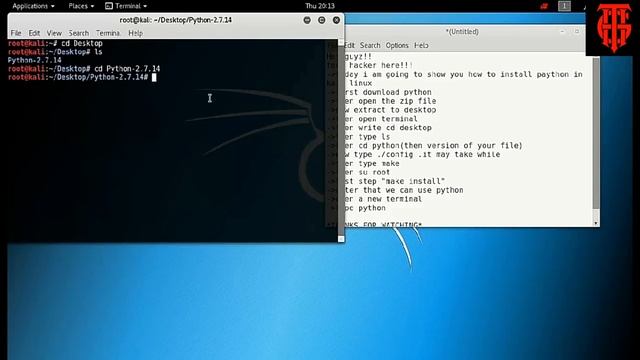The image size is (640, 360).
Task: Click the 'step "make install"' line
Action: click(395, 181)
